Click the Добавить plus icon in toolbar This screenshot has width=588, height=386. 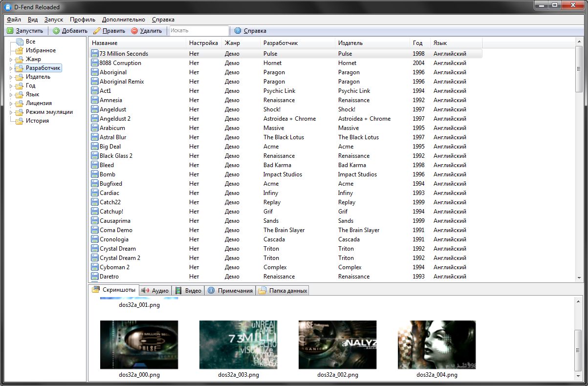tap(56, 31)
